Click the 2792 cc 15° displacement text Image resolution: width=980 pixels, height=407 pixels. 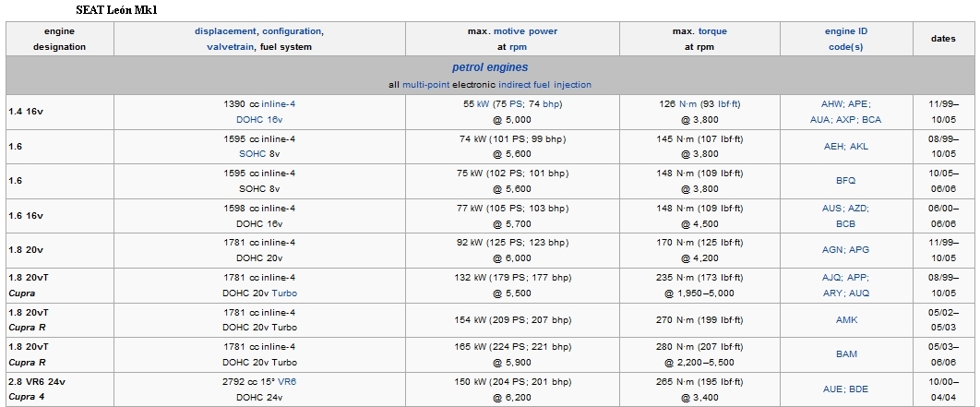tap(249, 381)
